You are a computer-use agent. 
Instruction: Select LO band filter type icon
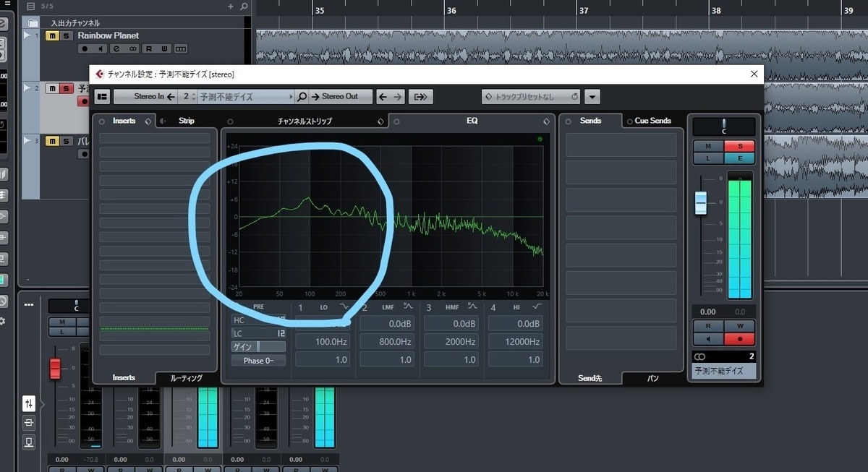pos(344,308)
